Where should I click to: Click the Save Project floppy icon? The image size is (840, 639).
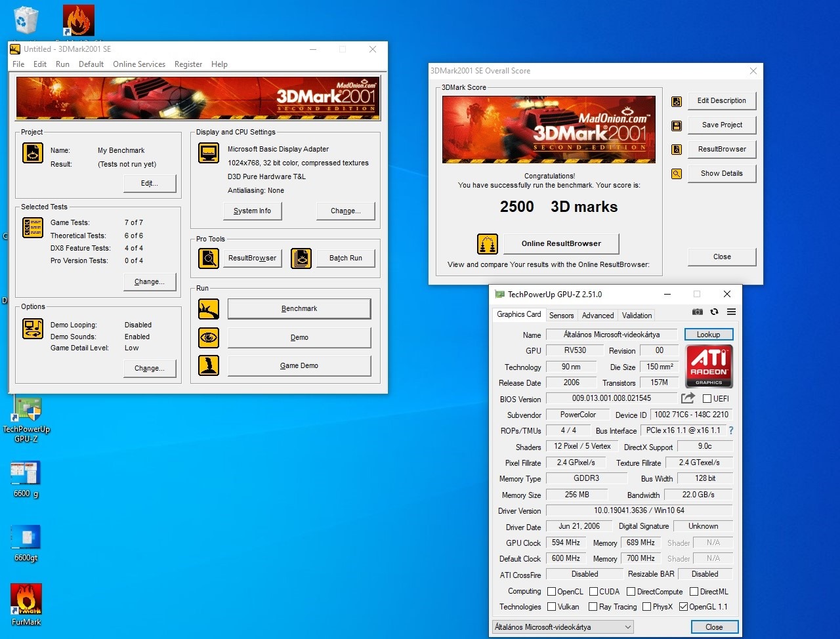click(x=677, y=125)
